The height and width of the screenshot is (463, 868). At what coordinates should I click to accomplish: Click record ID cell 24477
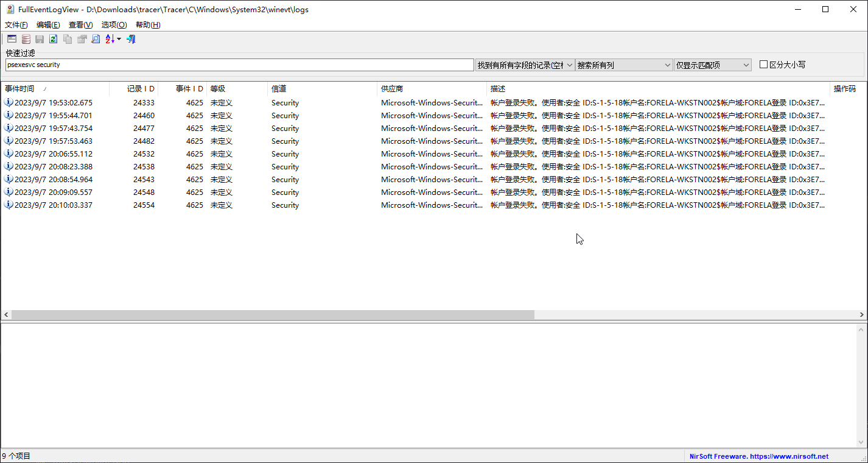pos(144,128)
